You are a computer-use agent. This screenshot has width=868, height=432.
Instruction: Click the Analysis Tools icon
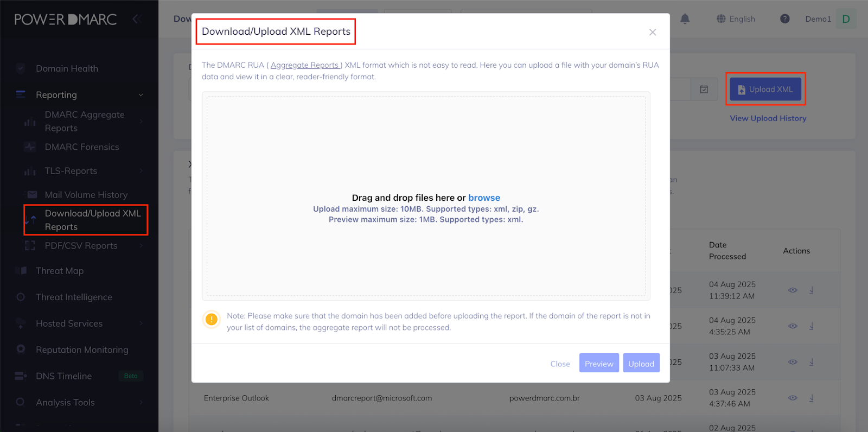pyautogui.click(x=21, y=402)
